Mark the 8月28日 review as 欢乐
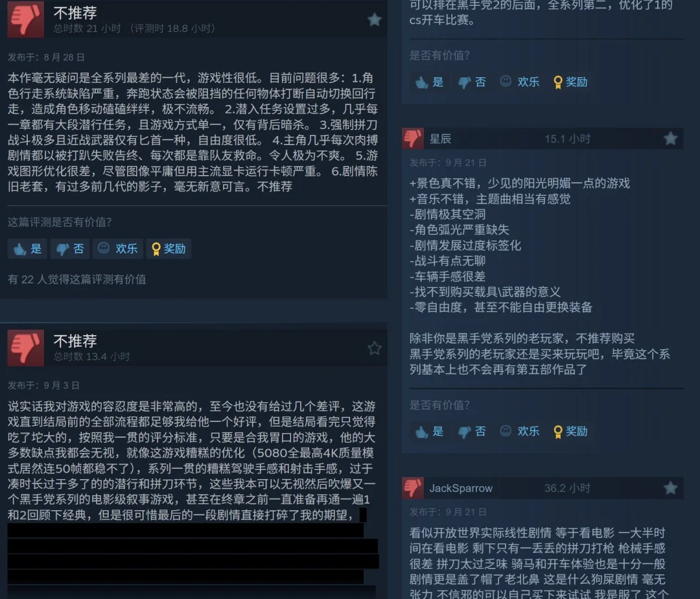The width and height of the screenshot is (700, 599). click(118, 249)
